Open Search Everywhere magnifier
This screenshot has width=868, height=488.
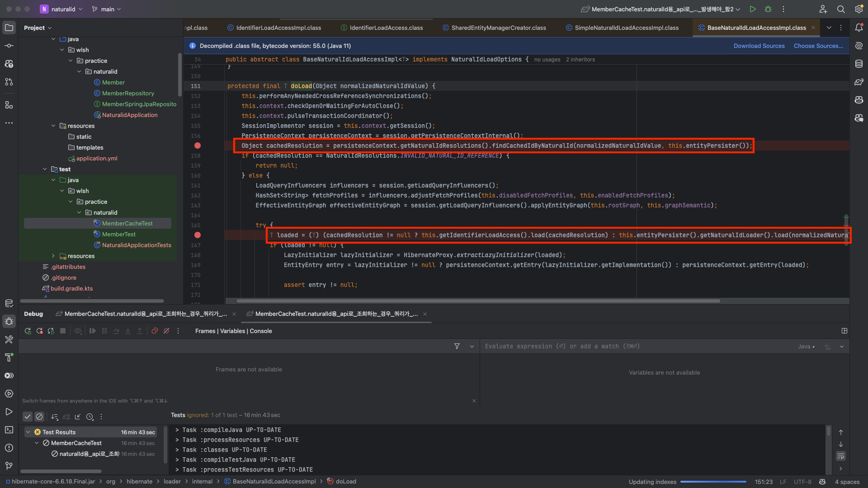[x=841, y=9]
